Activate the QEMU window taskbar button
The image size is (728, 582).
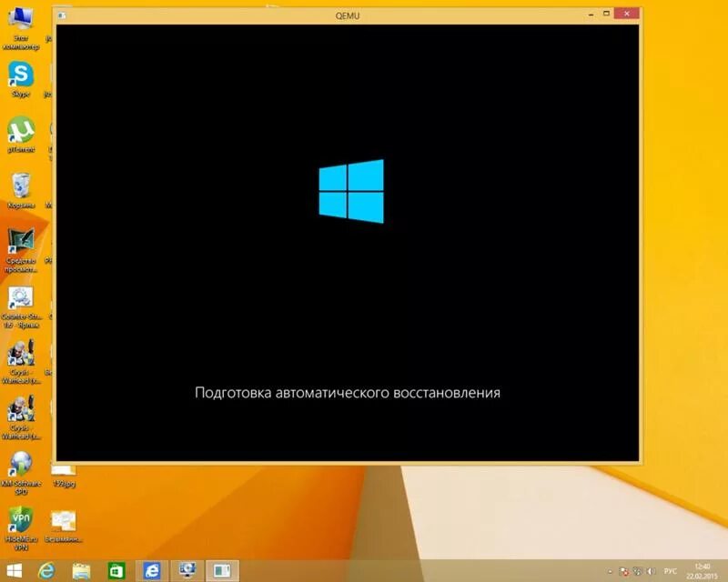(x=222, y=570)
